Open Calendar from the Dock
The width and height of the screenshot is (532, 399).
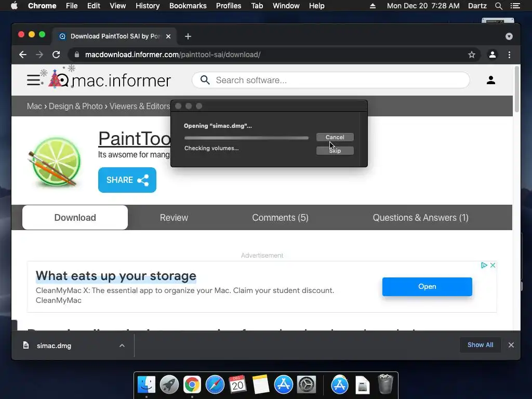(237, 385)
